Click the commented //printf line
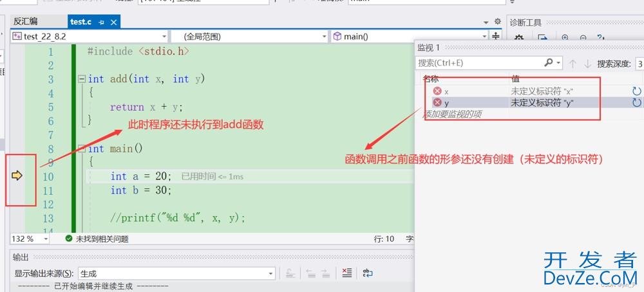This screenshot has width=644, height=292. [x=178, y=218]
